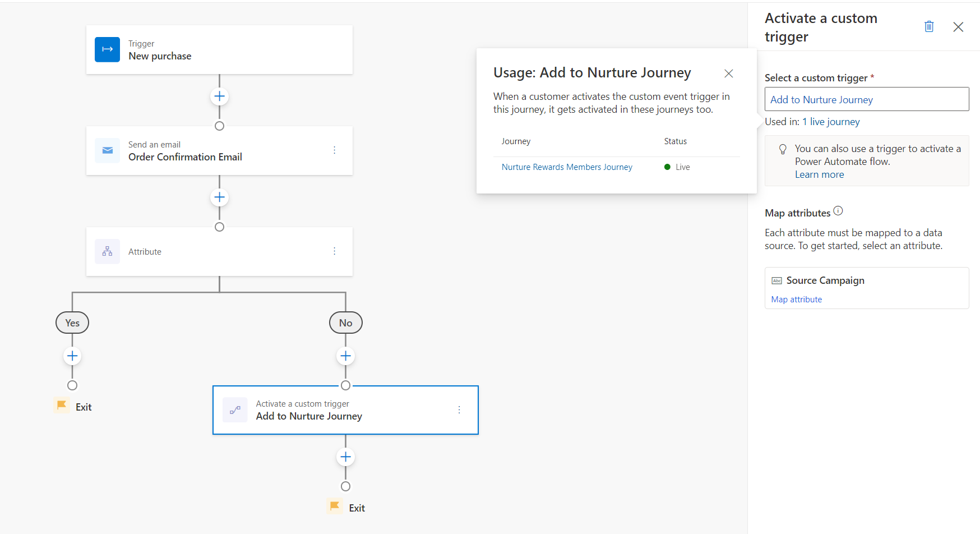The height and width of the screenshot is (534, 980).
Task: Open the Attribute tile more options menu
Action: click(335, 251)
